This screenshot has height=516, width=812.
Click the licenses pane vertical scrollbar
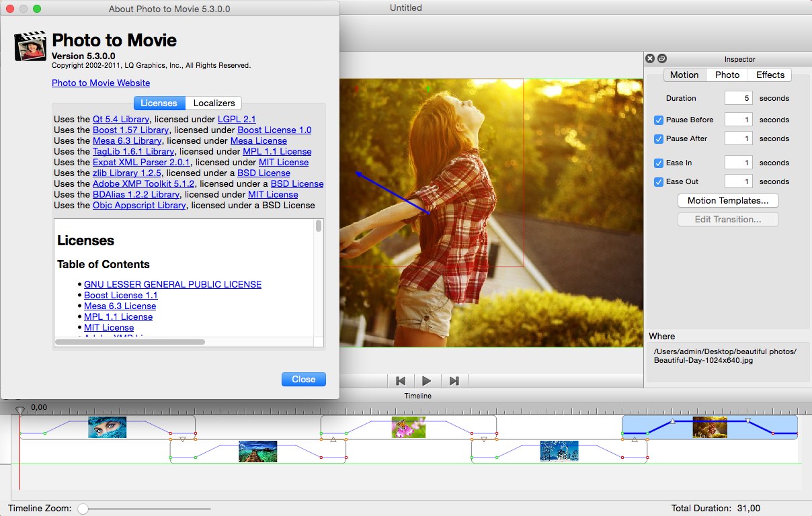[319, 226]
